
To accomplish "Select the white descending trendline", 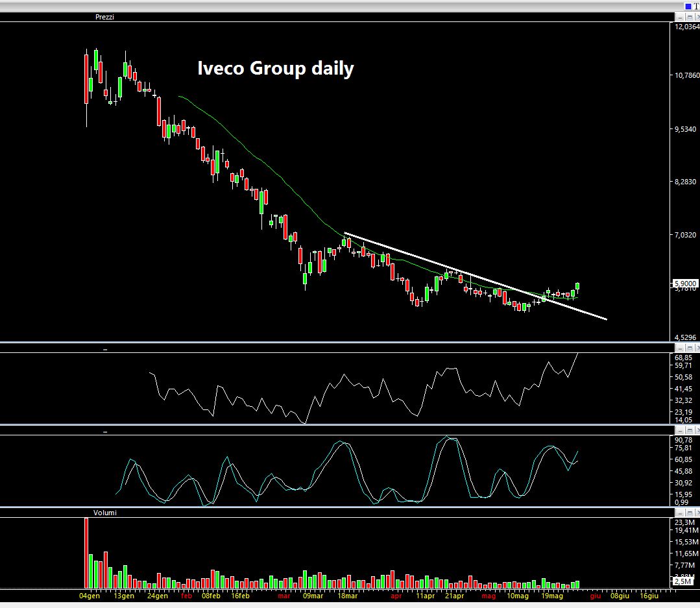I will (476, 276).
